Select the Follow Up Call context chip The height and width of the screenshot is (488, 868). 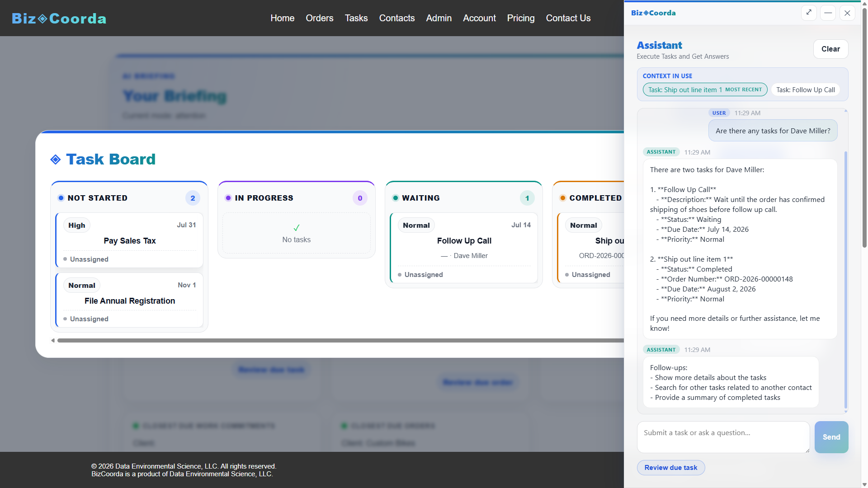[806, 89]
